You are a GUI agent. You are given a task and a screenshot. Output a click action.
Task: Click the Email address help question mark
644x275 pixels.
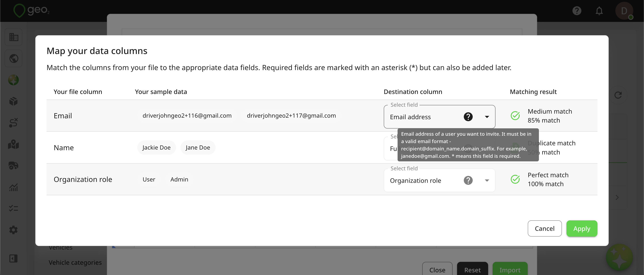click(468, 117)
